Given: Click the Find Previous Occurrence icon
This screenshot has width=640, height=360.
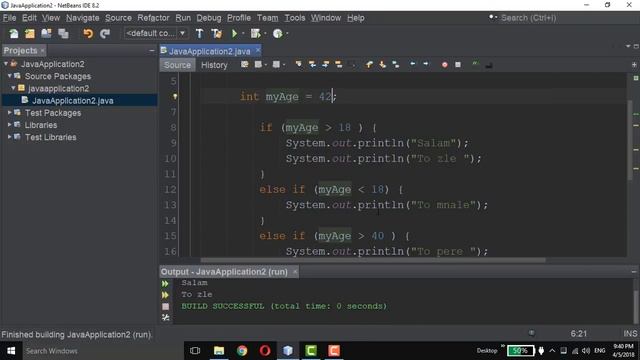Looking at the screenshot, I should (312, 64).
